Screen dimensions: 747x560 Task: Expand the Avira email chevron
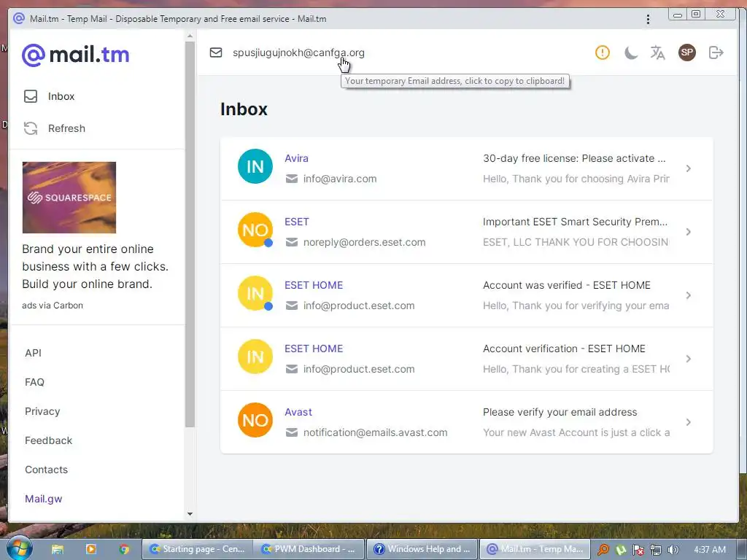[x=689, y=168]
